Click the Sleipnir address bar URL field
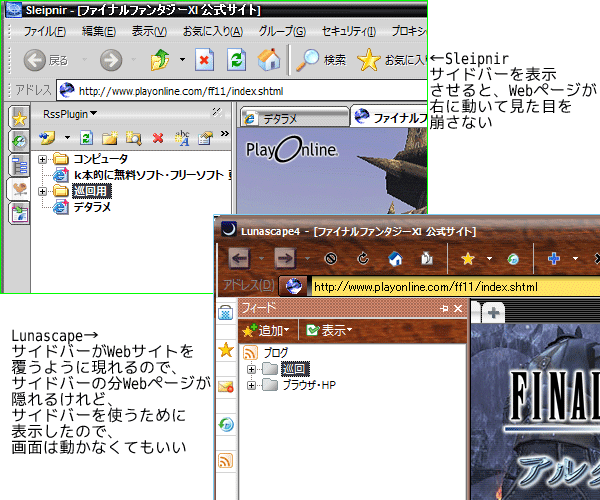Screen dimensions: 600x500 (242, 91)
